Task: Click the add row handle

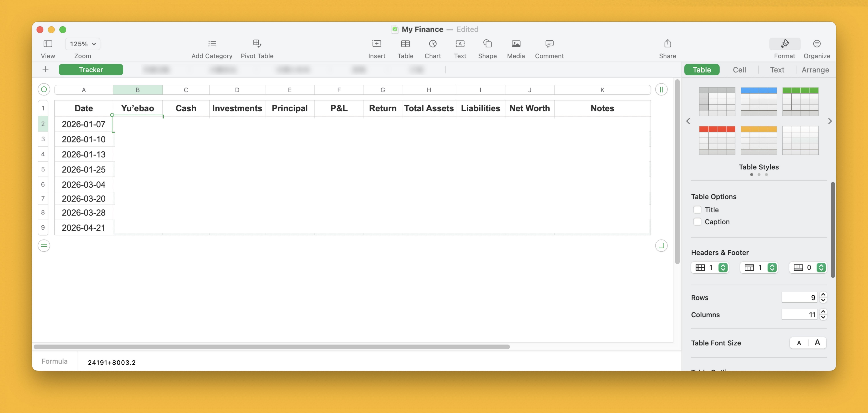Action: [44, 246]
